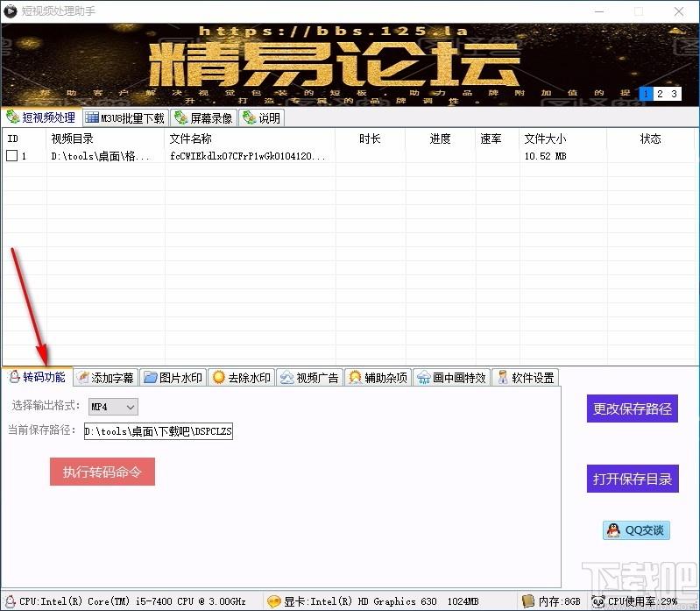
Task: Open the 软件设置 tab
Action: click(x=526, y=378)
